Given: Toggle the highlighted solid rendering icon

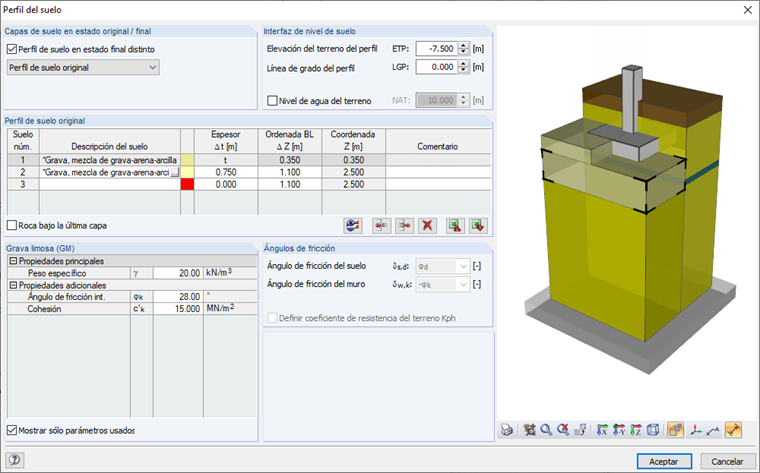Looking at the screenshot, I should [675, 430].
